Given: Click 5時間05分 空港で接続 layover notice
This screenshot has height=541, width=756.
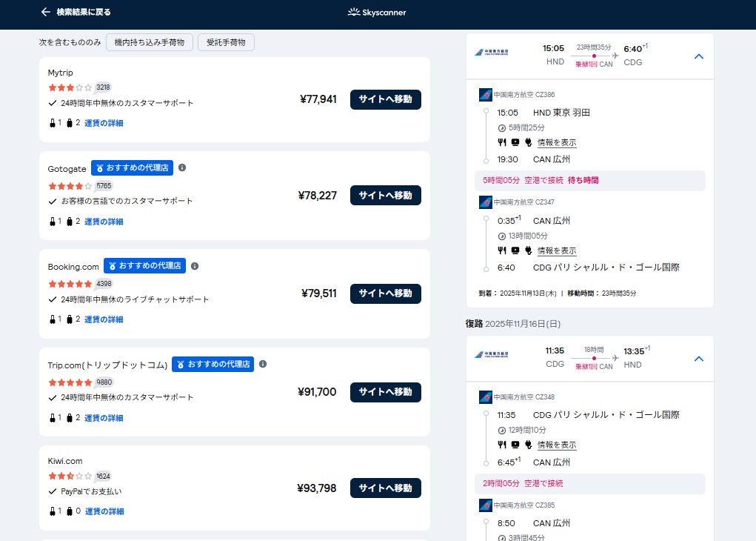Looking at the screenshot, I should (x=589, y=181).
